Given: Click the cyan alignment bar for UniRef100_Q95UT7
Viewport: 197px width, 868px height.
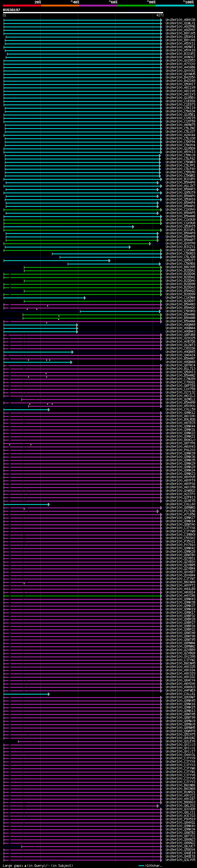Looking at the screenshot, I should [57, 260].
